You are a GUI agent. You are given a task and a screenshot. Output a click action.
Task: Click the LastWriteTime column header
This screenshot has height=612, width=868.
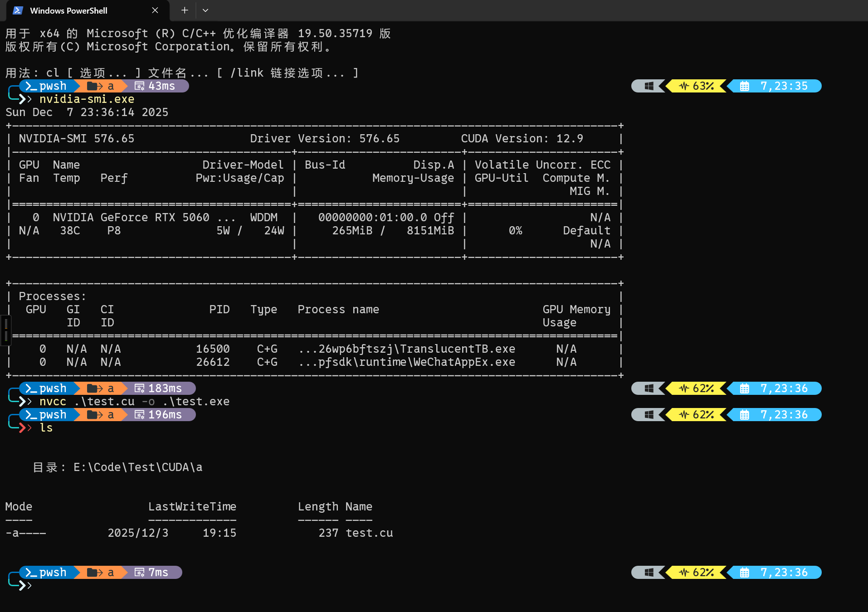click(x=192, y=507)
